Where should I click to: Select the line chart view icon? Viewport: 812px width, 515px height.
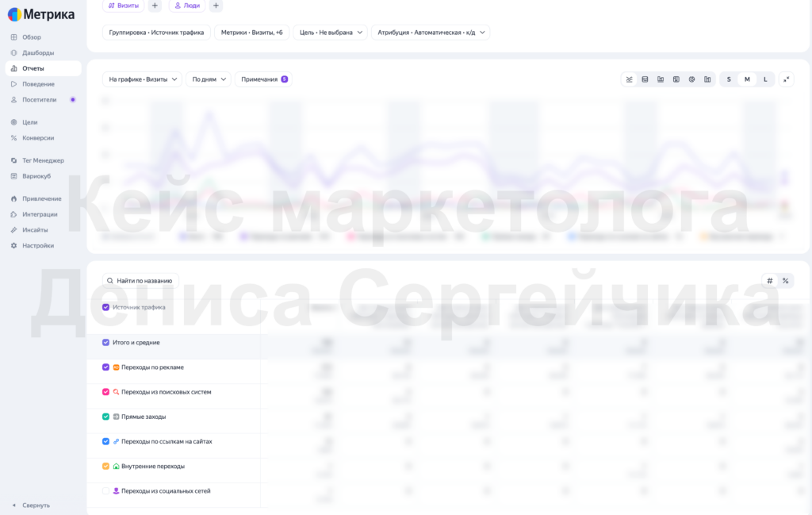tap(629, 79)
